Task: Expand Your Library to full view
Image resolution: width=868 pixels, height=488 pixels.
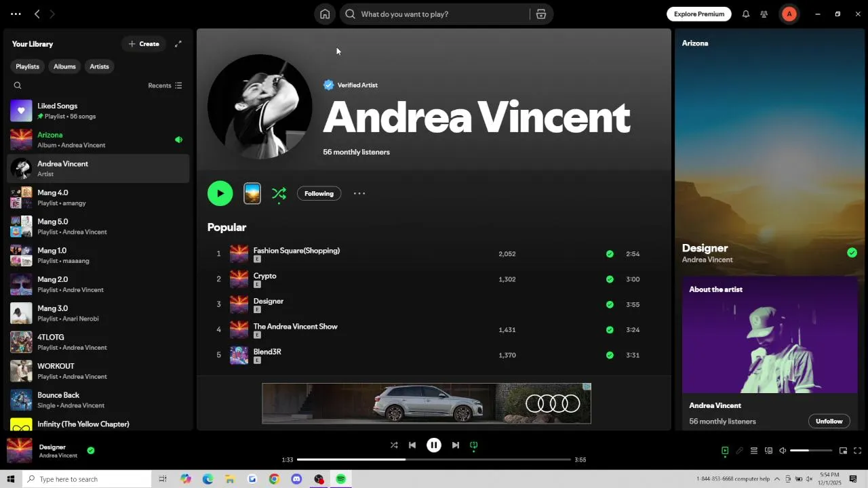Action: [x=178, y=44]
